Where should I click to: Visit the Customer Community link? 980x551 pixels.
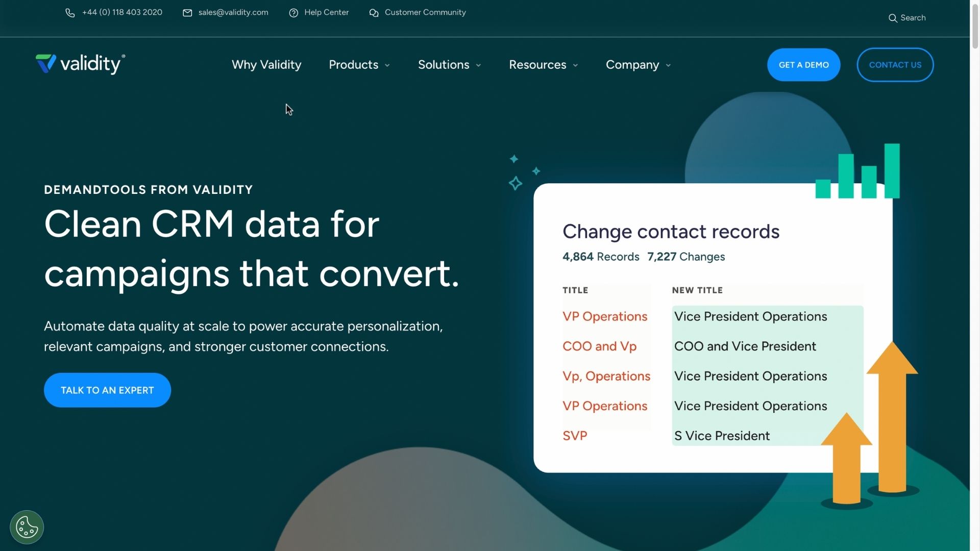pyautogui.click(x=425, y=12)
